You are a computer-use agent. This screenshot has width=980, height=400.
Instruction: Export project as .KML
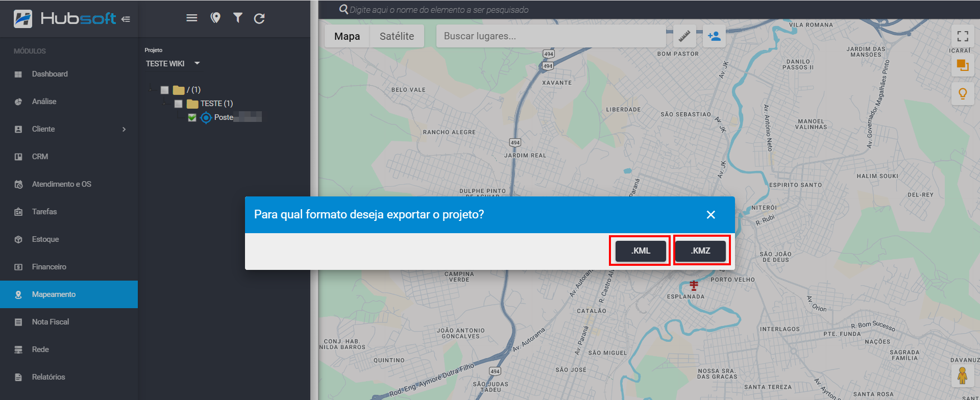[x=641, y=251]
